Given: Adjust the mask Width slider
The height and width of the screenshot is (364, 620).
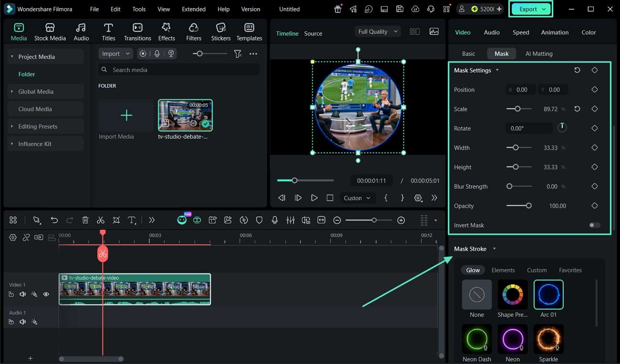Looking at the screenshot, I should pyautogui.click(x=518, y=148).
